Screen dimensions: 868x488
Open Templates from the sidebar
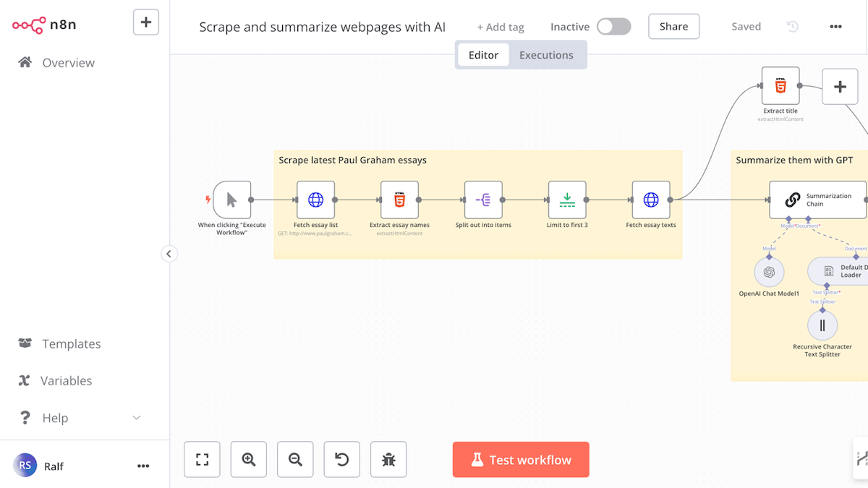(x=71, y=344)
